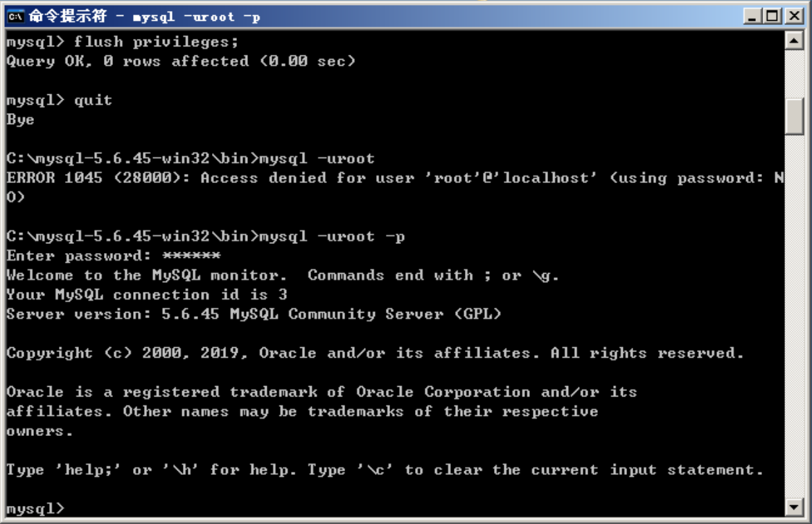Open the command prompt system menu icon
Image resolution: width=812 pixels, height=524 pixels.
[x=15, y=17]
